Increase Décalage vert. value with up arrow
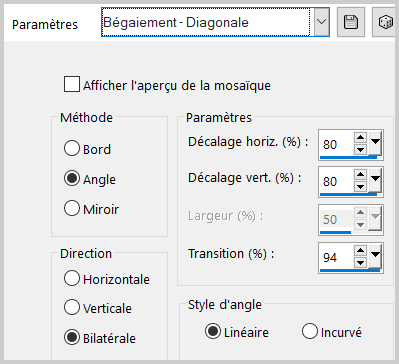399x364 pixels. tap(360, 174)
